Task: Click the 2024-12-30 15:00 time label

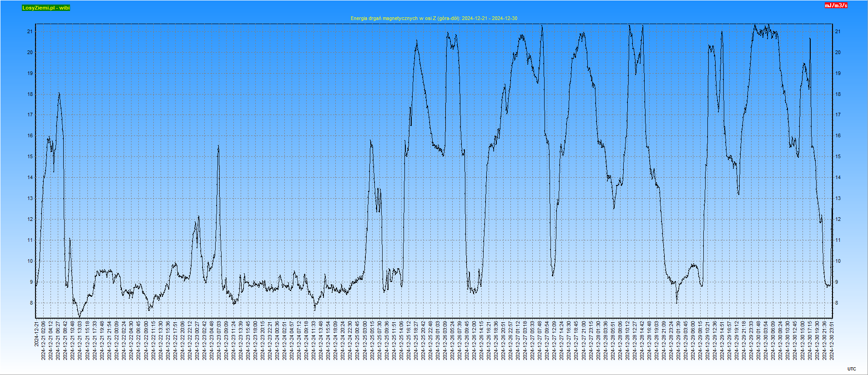Action: coord(803,340)
